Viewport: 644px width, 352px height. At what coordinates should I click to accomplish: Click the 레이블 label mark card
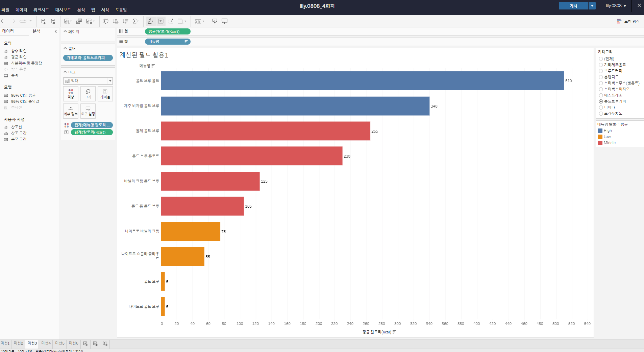pos(105,94)
